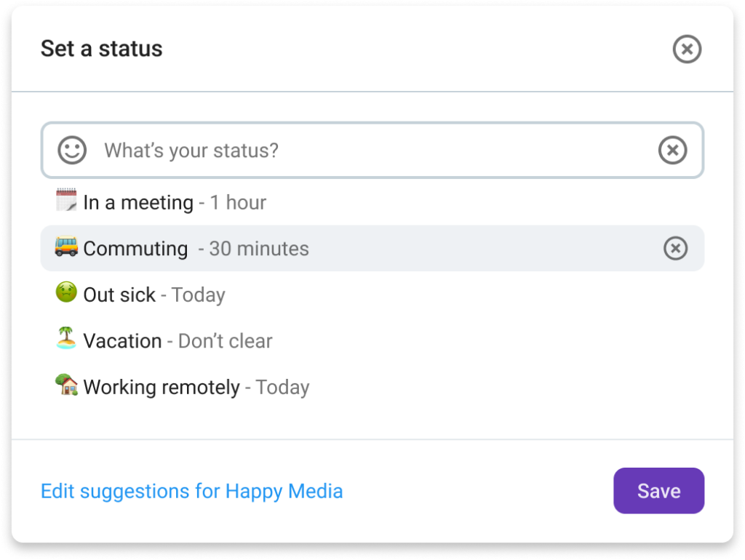Focus the What's your status field
The width and height of the screenshot is (745, 560).
tap(364, 151)
